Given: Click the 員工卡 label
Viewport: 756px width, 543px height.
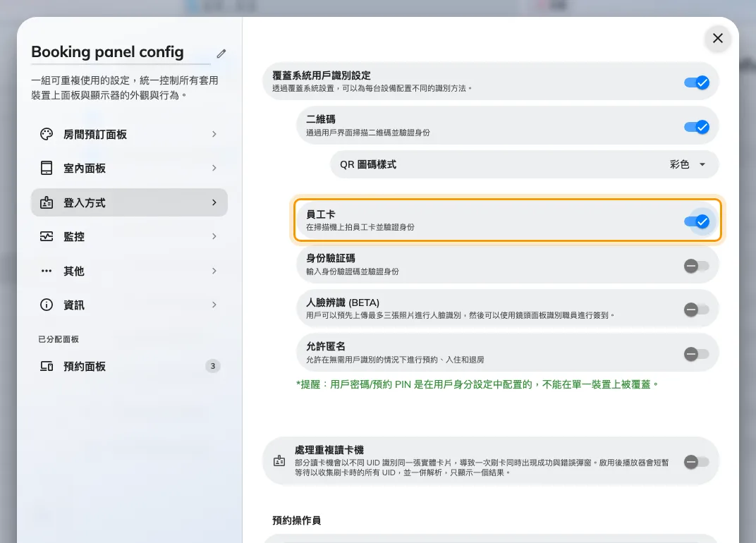Looking at the screenshot, I should pyautogui.click(x=321, y=214).
